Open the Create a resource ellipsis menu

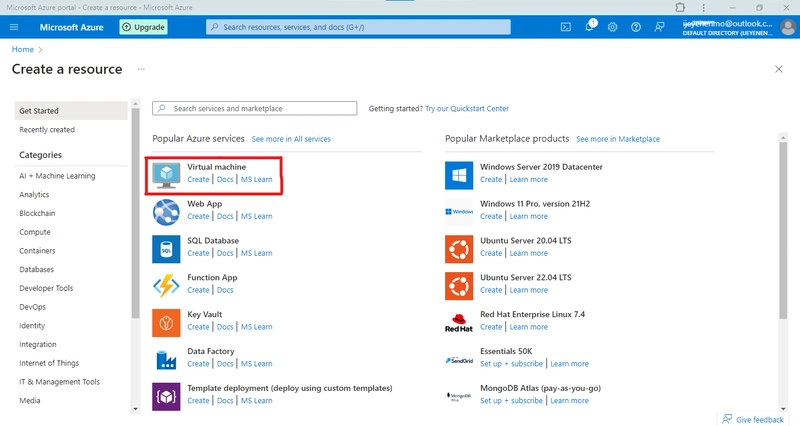coord(141,69)
